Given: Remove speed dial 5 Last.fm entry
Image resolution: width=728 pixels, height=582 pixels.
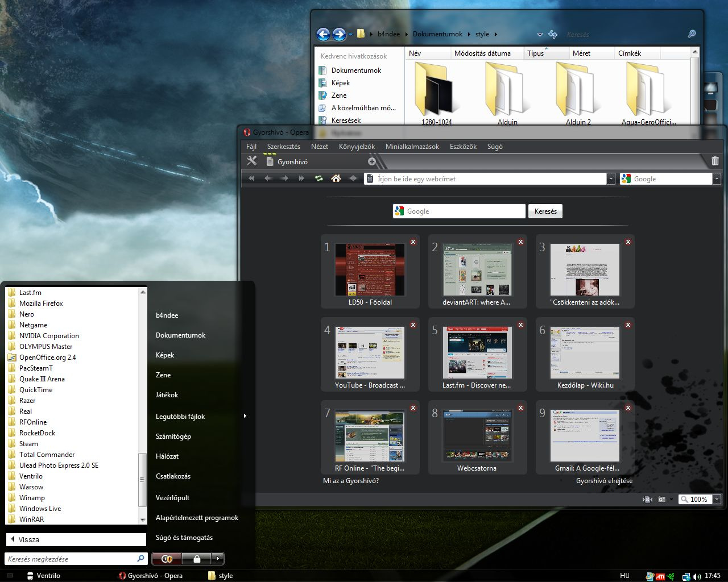Looking at the screenshot, I should [x=520, y=325].
